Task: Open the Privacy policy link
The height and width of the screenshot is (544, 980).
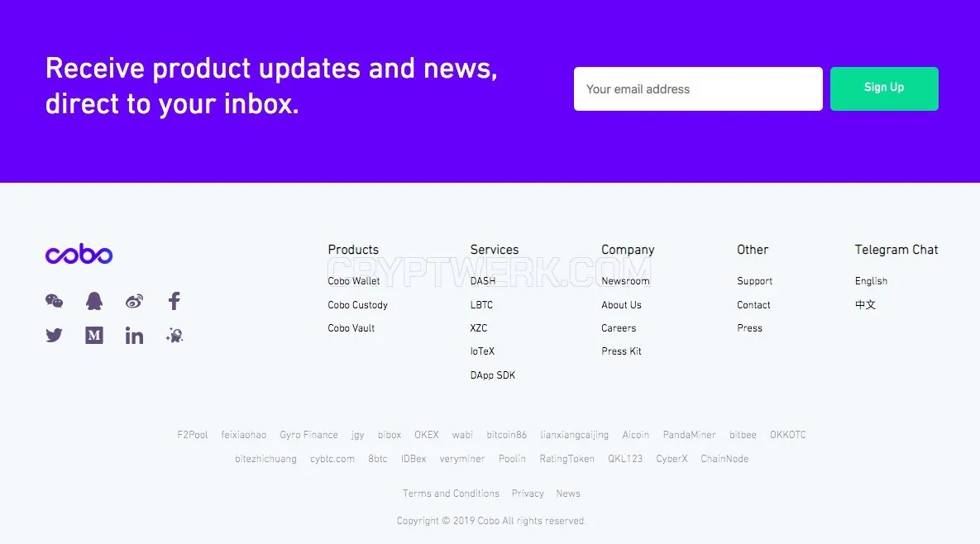Action: 528,494
